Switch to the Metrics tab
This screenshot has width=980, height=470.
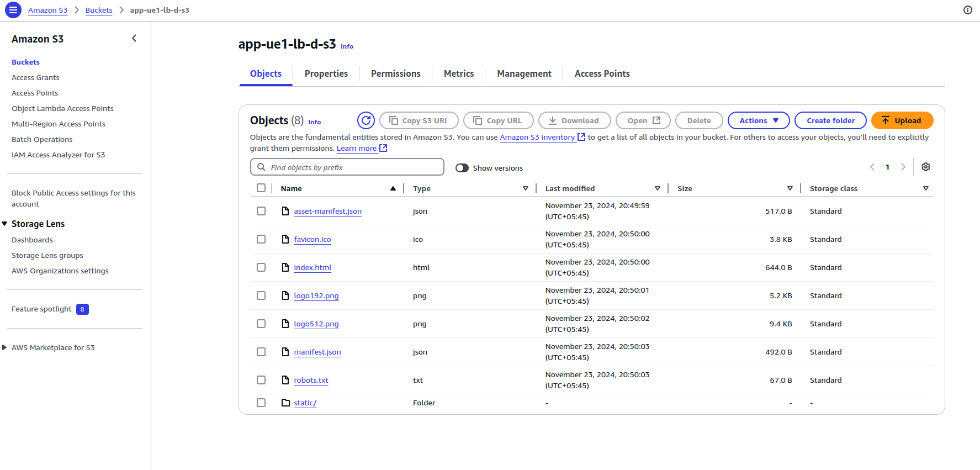(459, 73)
